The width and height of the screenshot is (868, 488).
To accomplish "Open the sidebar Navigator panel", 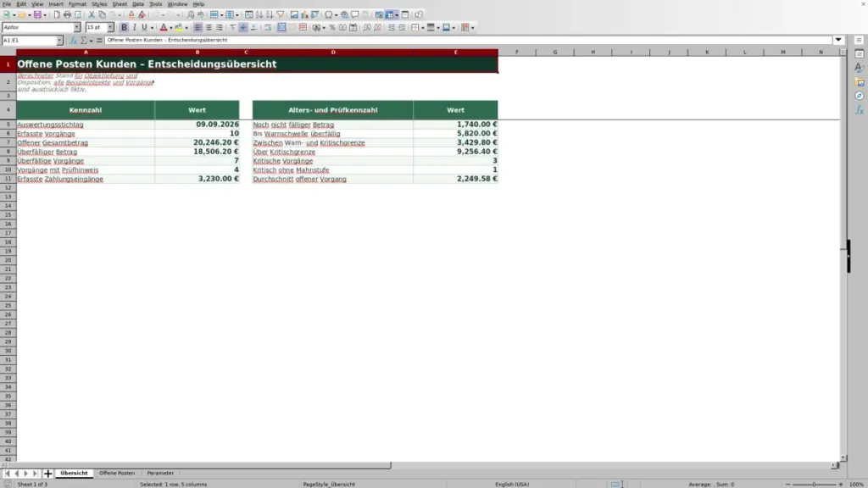I will click(860, 97).
